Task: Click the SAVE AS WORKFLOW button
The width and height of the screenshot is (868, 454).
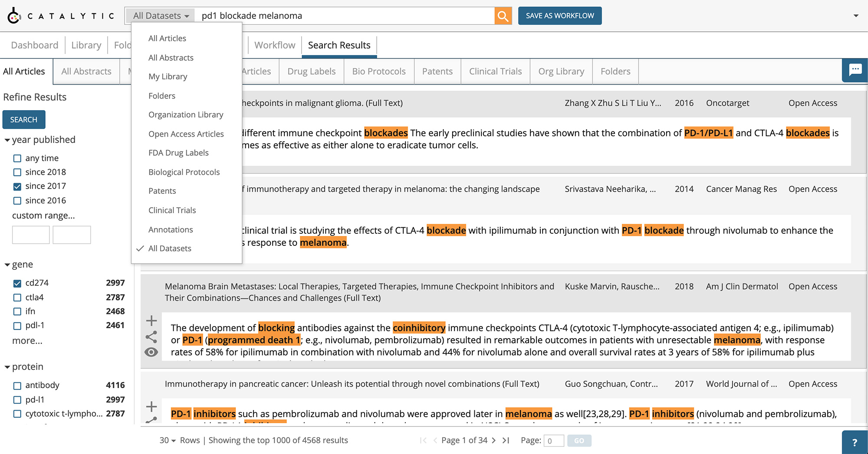Action: point(560,16)
